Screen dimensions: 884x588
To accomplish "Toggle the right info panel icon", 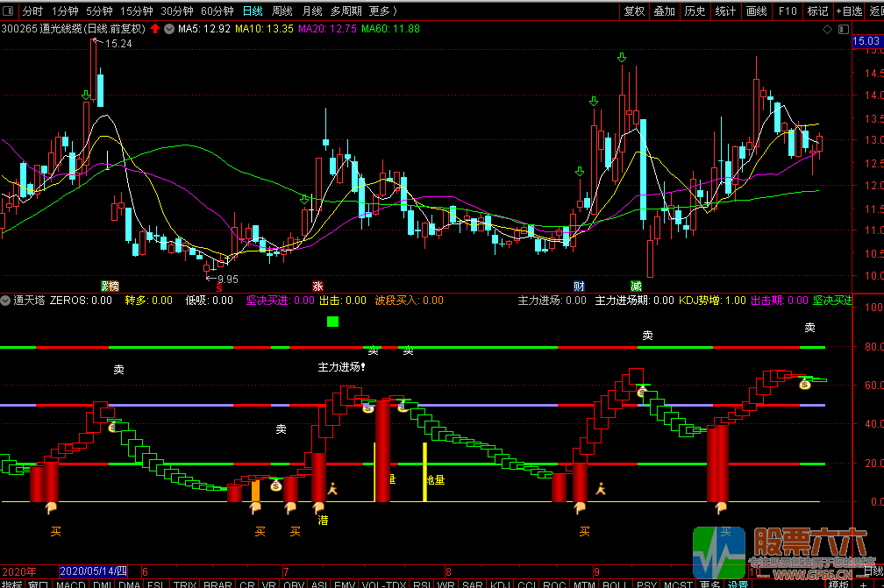I will (x=844, y=29).
